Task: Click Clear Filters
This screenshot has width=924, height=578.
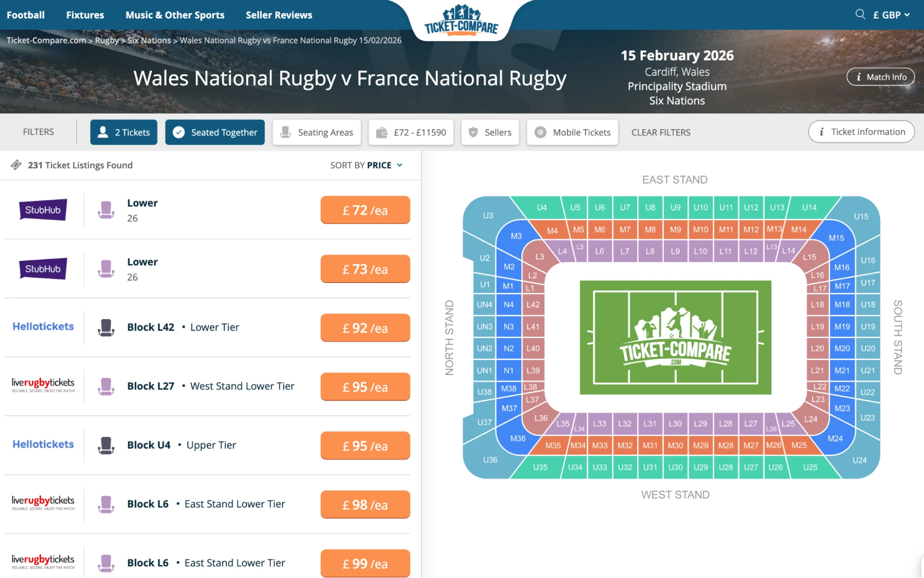Action: tap(661, 132)
